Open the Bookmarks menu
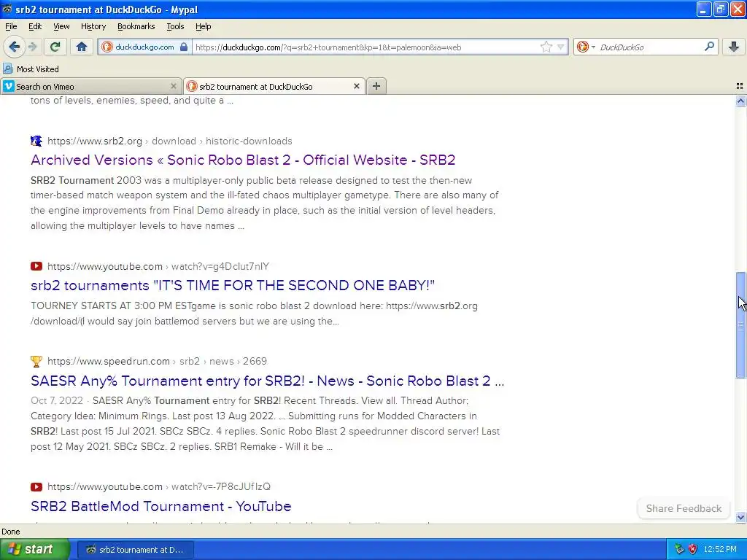747x560 pixels. click(136, 26)
